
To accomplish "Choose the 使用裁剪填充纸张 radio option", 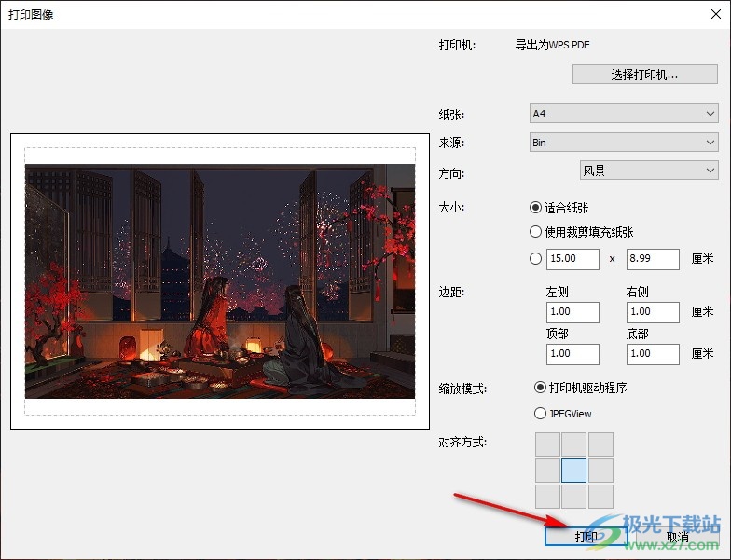I will (582, 232).
